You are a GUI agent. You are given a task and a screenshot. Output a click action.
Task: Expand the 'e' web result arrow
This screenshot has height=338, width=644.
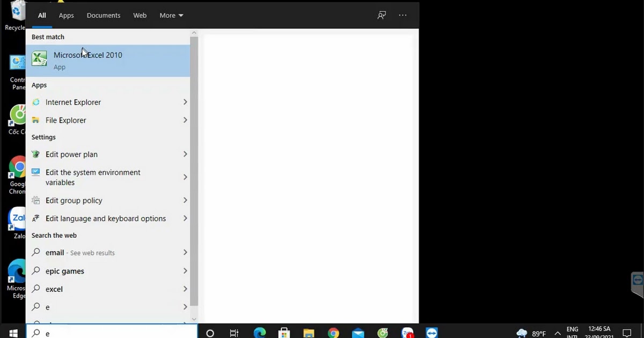(x=185, y=307)
